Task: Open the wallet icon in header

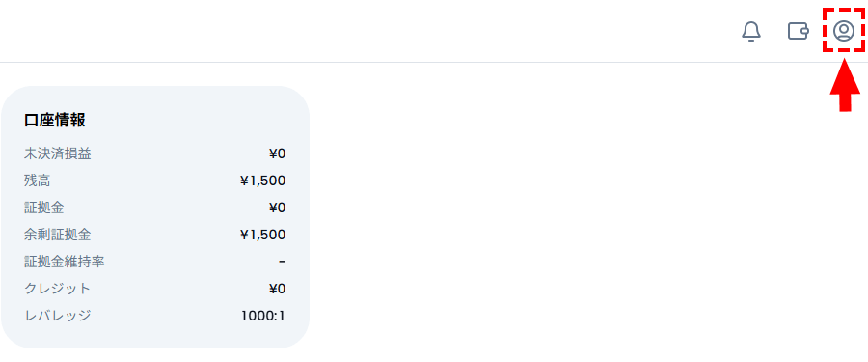Action: point(798,31)
